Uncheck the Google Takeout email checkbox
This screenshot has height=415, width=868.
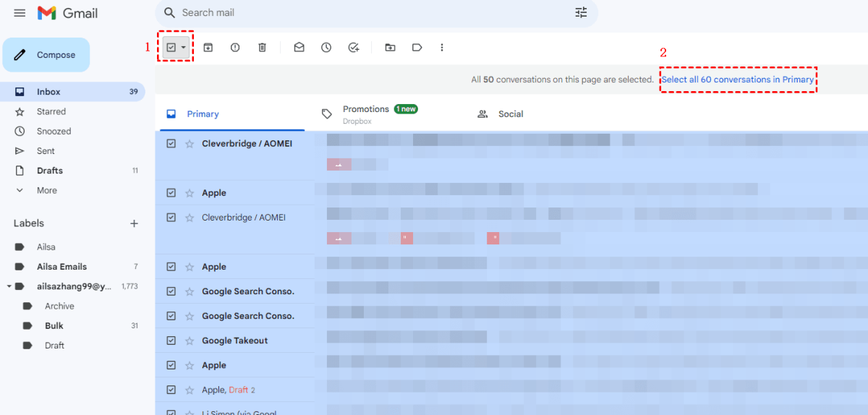(171, 341)
